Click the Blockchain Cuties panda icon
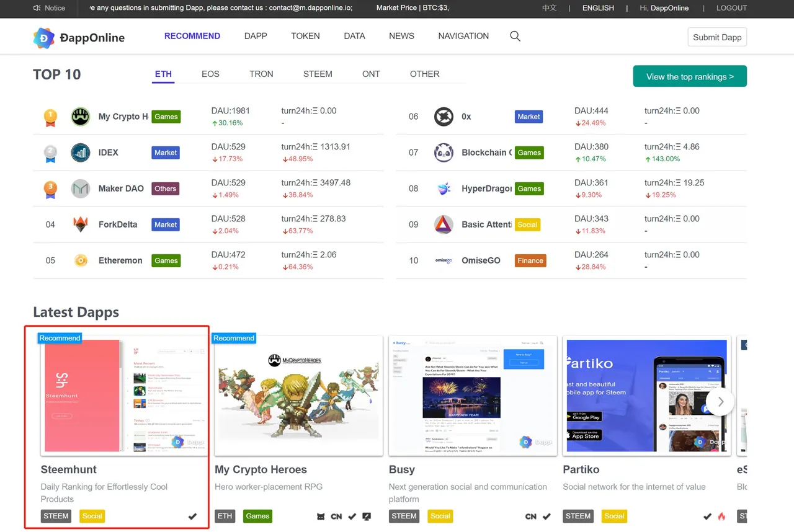This screenshot has width=794, height=532. 444,153
